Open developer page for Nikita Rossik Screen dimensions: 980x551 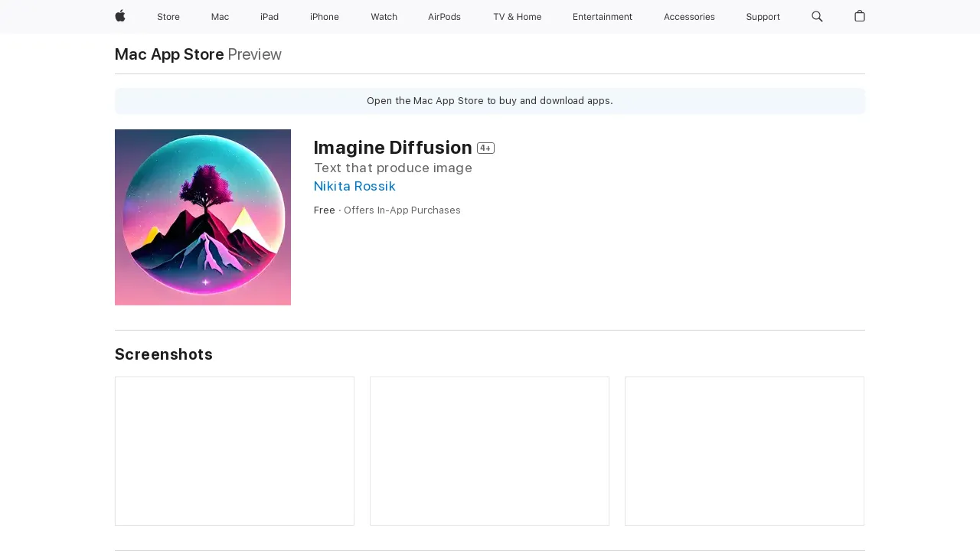pos(354,186)
